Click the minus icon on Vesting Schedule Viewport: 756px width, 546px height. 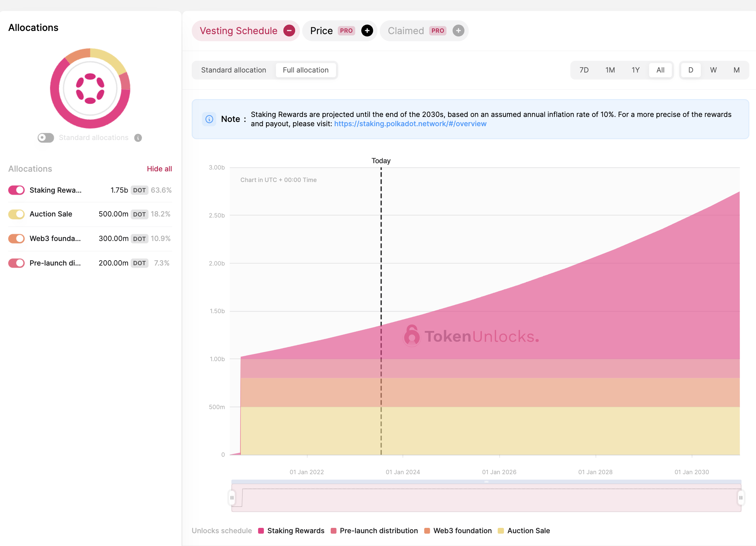click(x=289, y=31)
